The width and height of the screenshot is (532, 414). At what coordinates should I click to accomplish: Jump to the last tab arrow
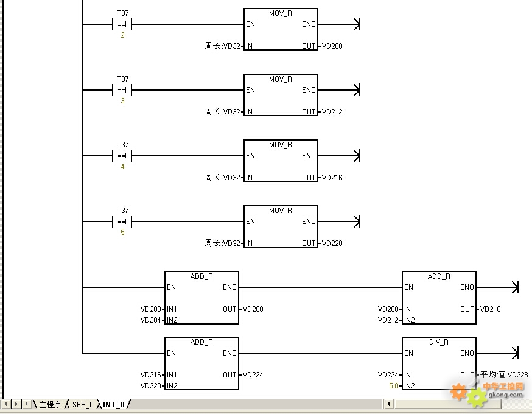point(27,404)
